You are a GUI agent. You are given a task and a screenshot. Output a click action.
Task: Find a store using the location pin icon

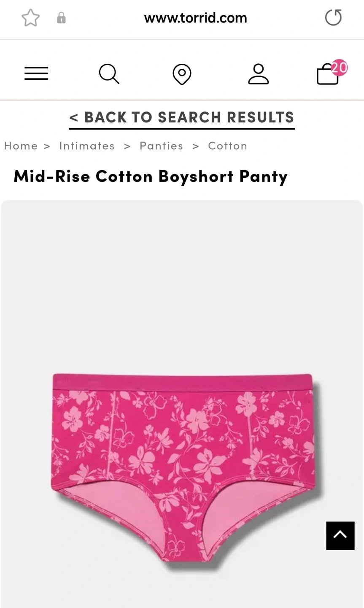click(x=182, y=74)
